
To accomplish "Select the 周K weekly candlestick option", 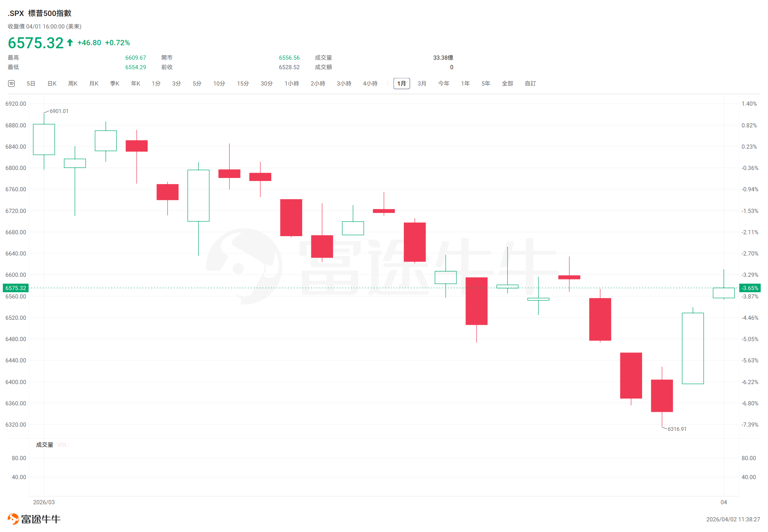I will (73, 83).
